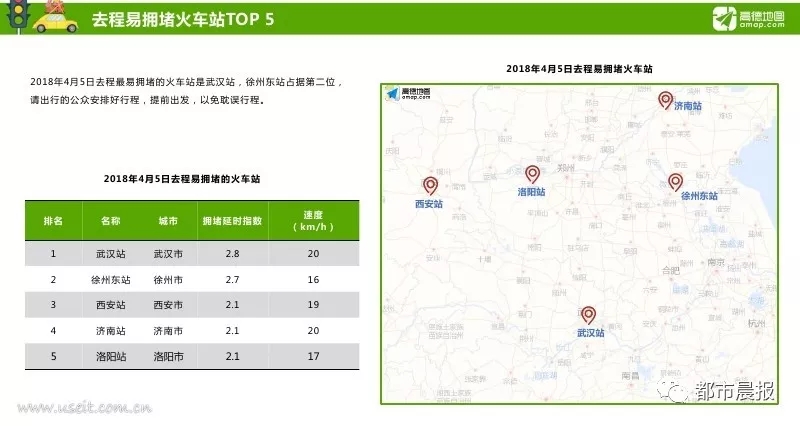Select the 洛阳站 location pin

(x=532, y=174)
